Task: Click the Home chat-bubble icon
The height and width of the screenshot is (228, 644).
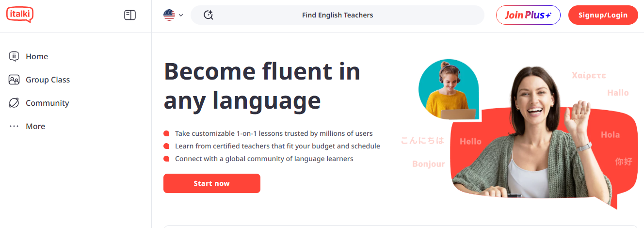Action: [14, 56]
